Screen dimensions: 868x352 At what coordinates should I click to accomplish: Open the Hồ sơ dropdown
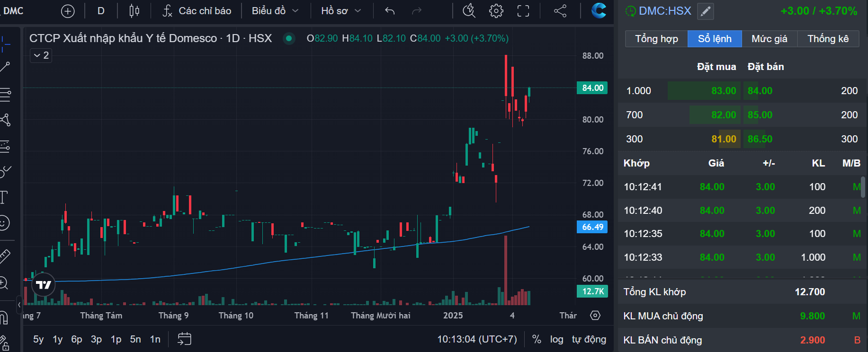341,11
